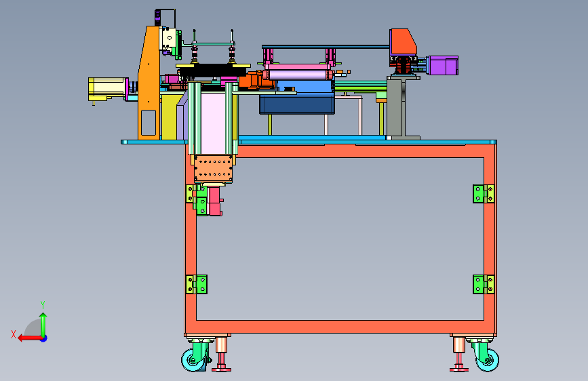Select the pale pink panel between the green posts
The width and height of the screenshot is (588, 381).
214,123
